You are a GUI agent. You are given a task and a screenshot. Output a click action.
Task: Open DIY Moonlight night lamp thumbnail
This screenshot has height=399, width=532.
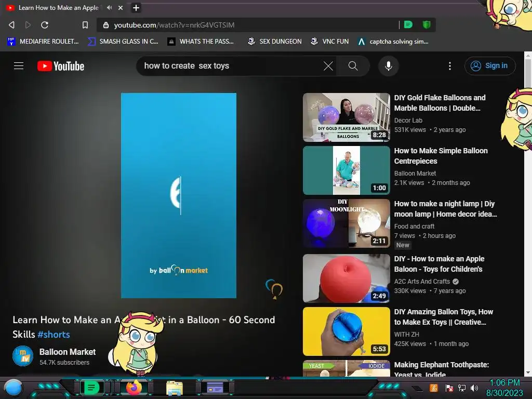[346, 223]
